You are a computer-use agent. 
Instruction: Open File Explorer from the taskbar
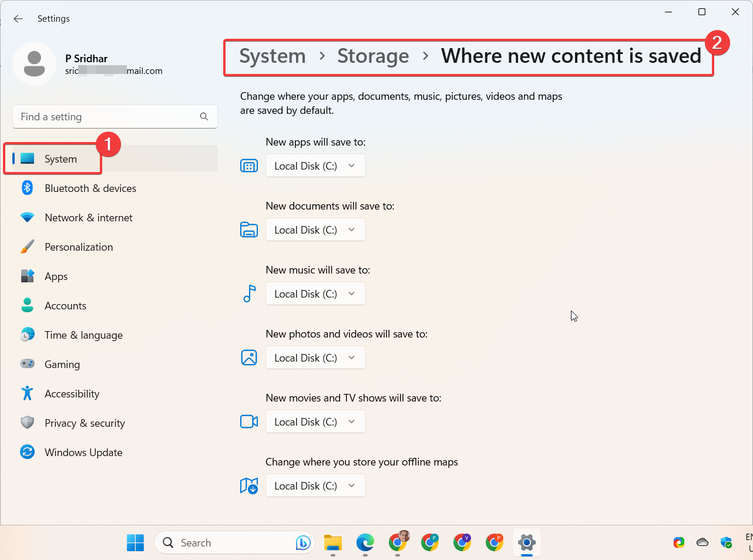click(333, 543)
